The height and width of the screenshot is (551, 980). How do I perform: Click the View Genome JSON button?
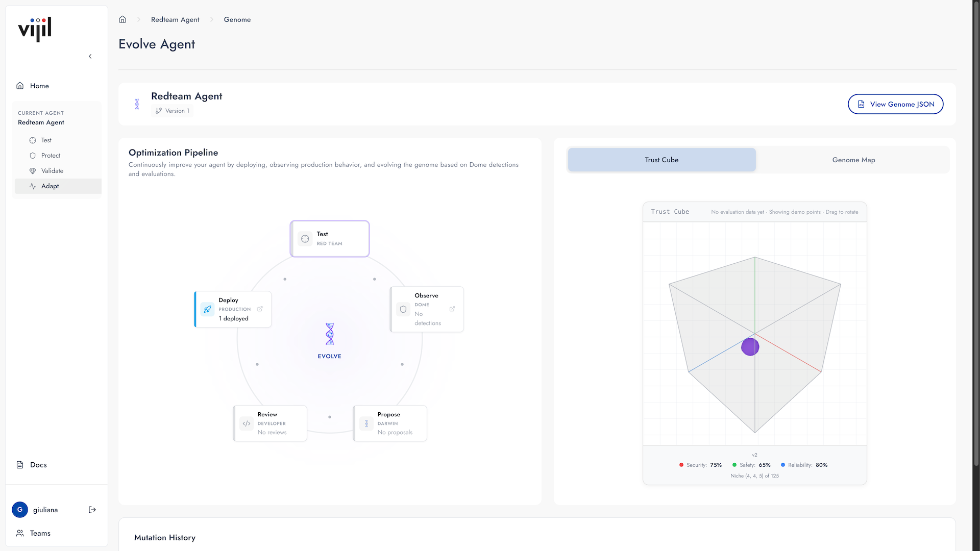click(x=895, y=104)
